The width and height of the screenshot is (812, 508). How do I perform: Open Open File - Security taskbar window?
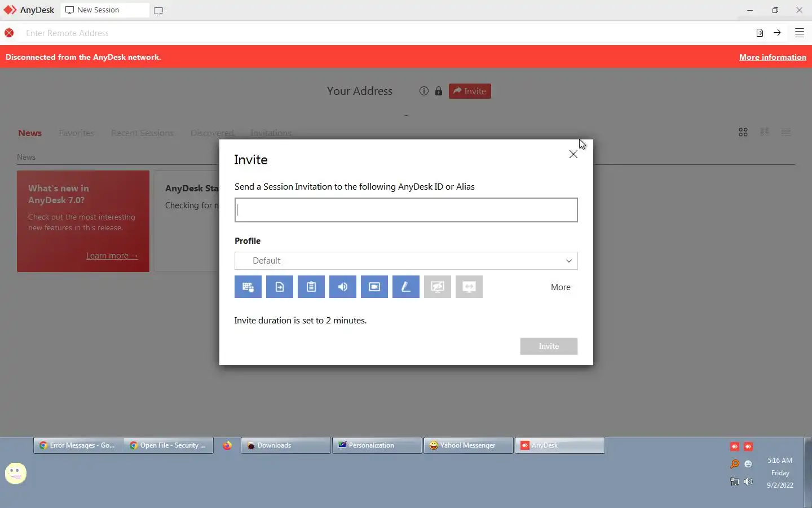(x=169, y=445)
